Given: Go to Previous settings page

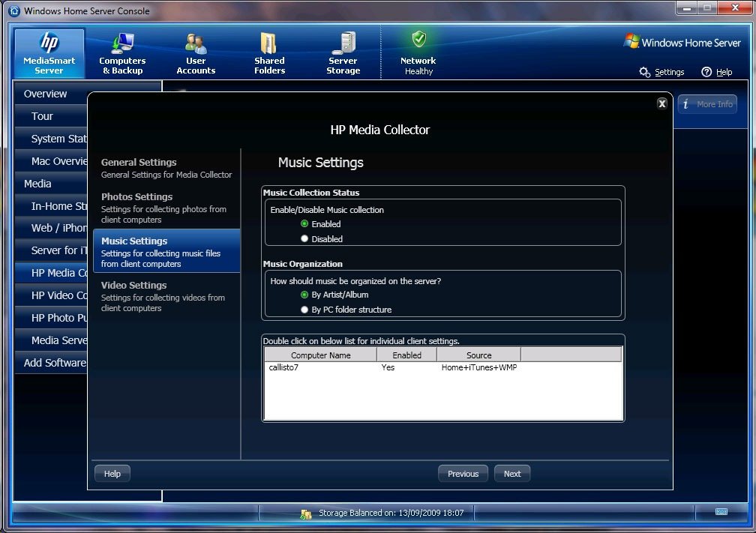Looking at the screenshot, I should pyautogui.click(x=463, y=474).
